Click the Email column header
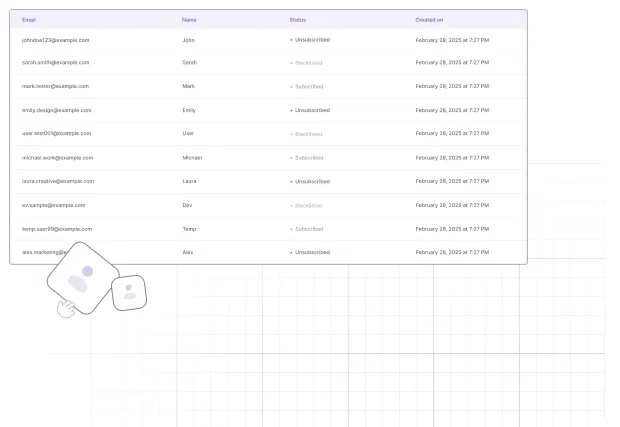 (x=28, y=20)
